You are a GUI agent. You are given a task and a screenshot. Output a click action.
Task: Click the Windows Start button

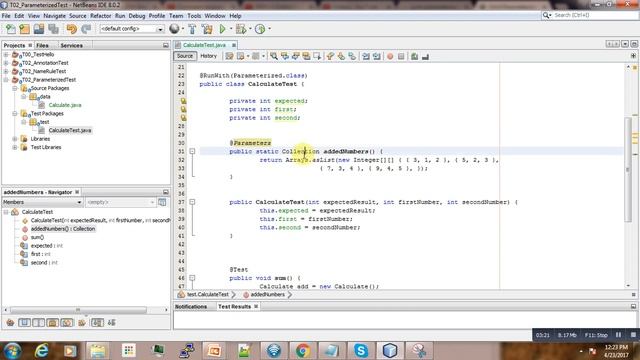tap(12, 350)
